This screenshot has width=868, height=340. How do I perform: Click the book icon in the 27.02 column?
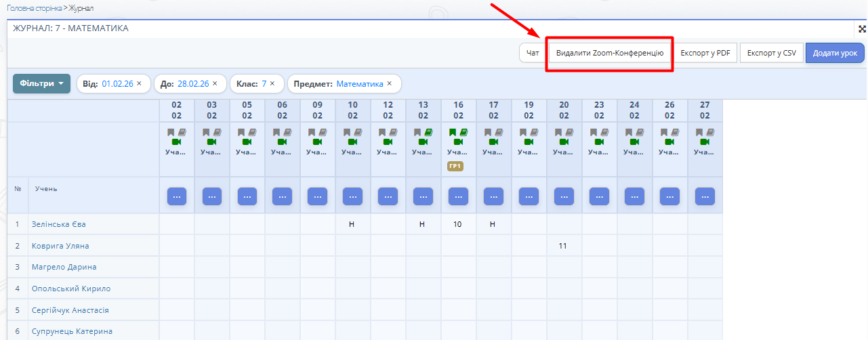coord(710,133)
